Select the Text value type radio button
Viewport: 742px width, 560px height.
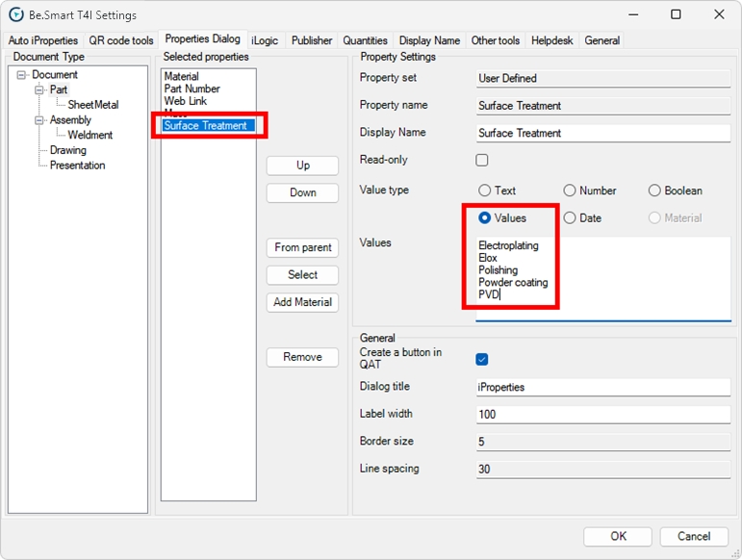(x=485, y=191)
